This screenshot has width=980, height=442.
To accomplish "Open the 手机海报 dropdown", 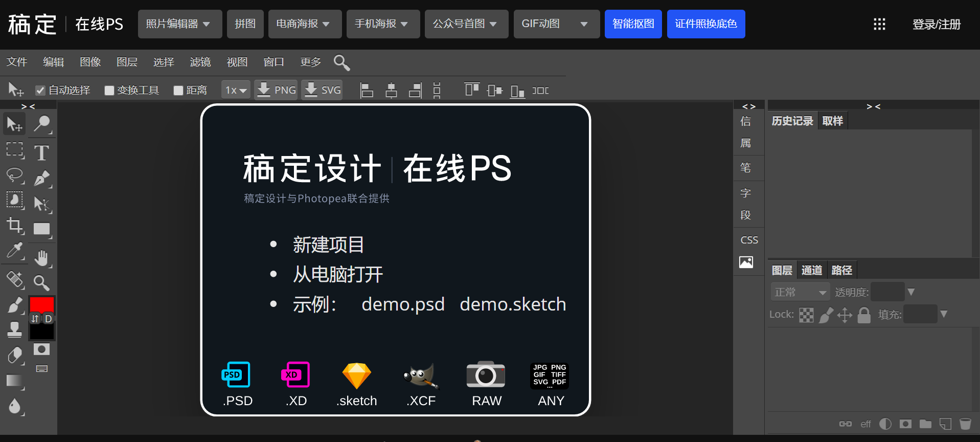I will [383, 24].
